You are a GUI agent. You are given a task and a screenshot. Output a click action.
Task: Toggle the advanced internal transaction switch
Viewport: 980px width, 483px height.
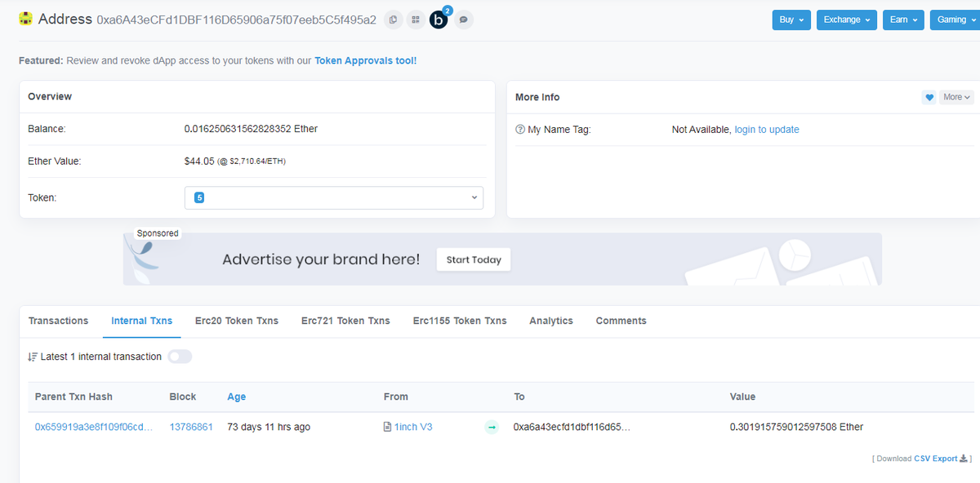coord(180,357)
